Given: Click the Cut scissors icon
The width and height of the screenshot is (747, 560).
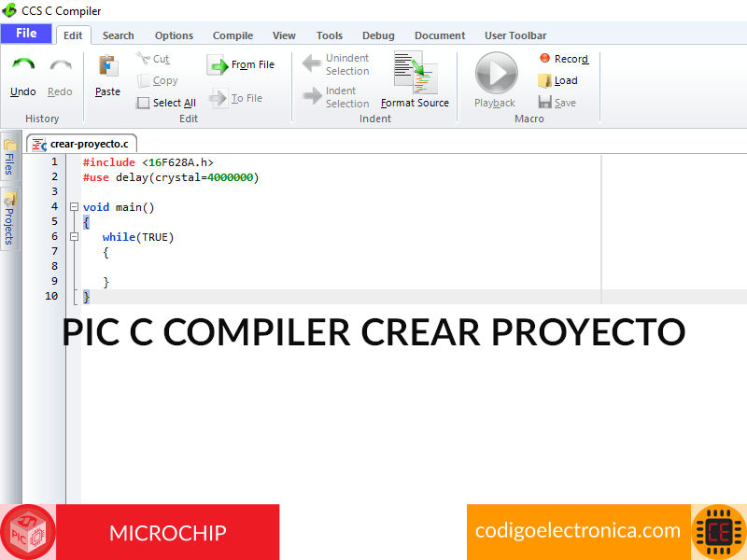Looking at the screenshot, I should (143, 59).
